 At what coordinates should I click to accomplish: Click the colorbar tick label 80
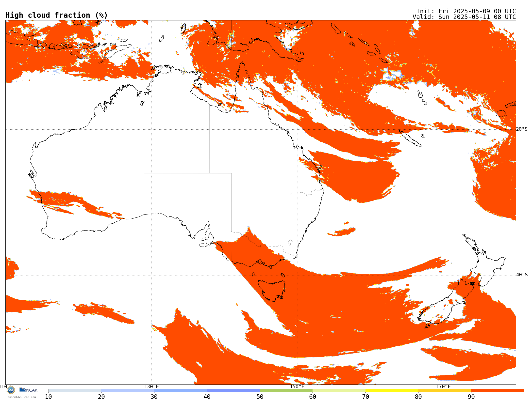click(x=418, y=397)
